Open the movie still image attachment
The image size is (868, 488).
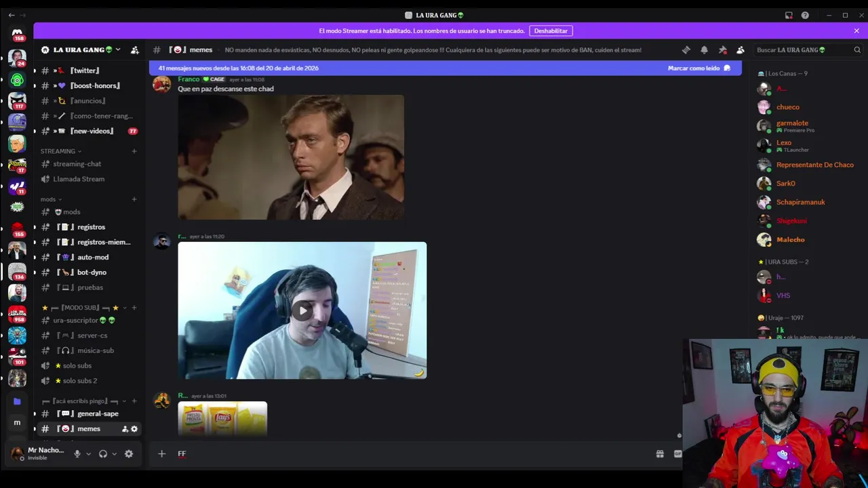coord(291,157)
